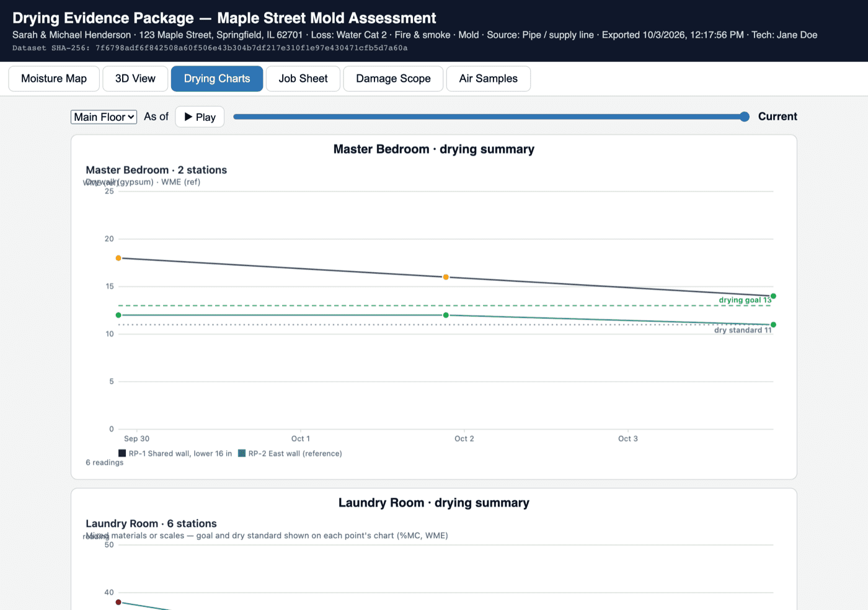
Task: Select the final green RP-1 point near 14
Action: [773, 296]
